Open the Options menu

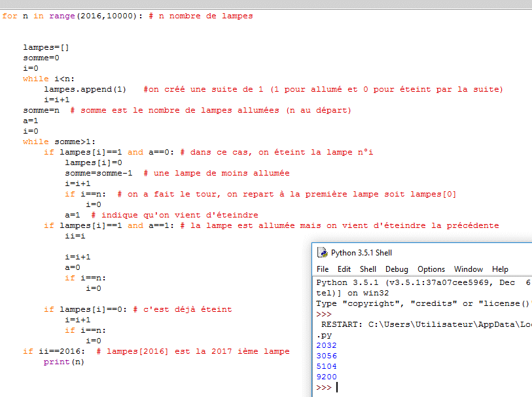coord(431,269)
